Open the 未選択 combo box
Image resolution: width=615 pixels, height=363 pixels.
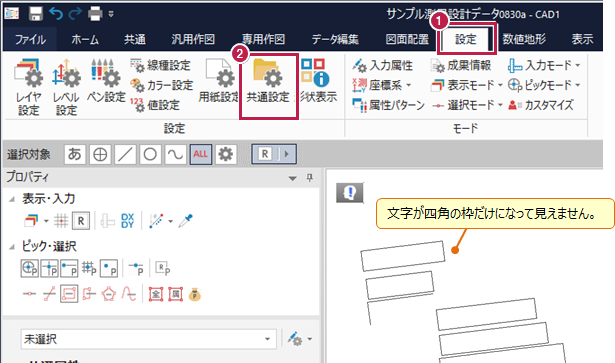148,339
